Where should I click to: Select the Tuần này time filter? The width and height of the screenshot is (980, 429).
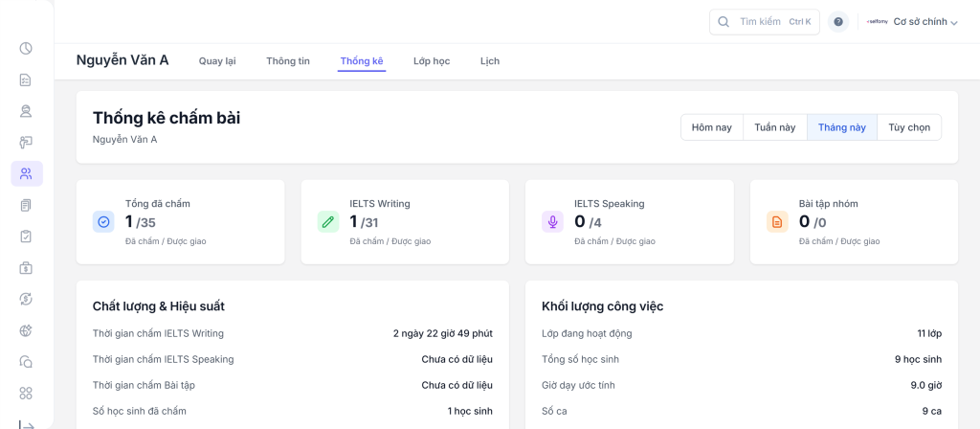tap(774, 127)
